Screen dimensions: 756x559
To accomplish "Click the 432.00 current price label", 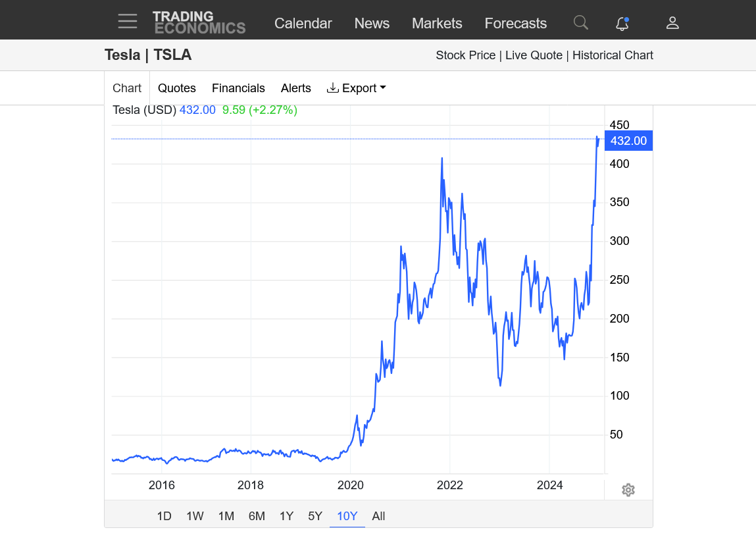I will tap(628, 141).
